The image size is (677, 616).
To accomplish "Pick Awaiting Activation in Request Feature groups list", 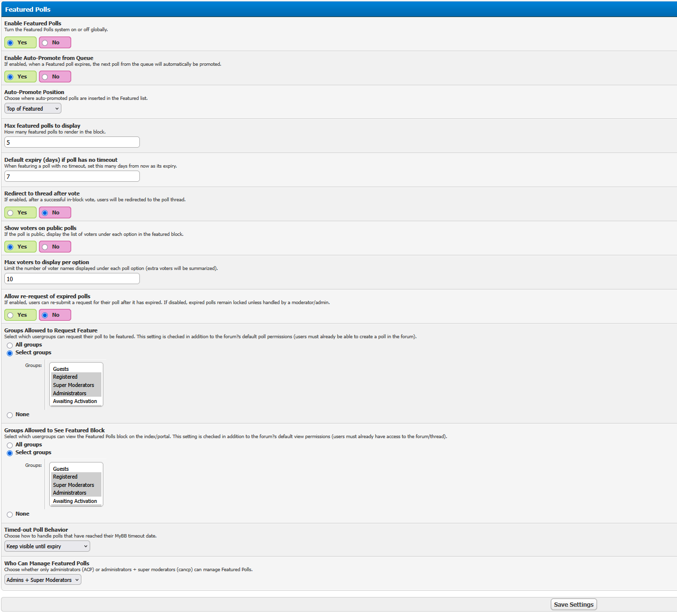I will pos(75,402).
